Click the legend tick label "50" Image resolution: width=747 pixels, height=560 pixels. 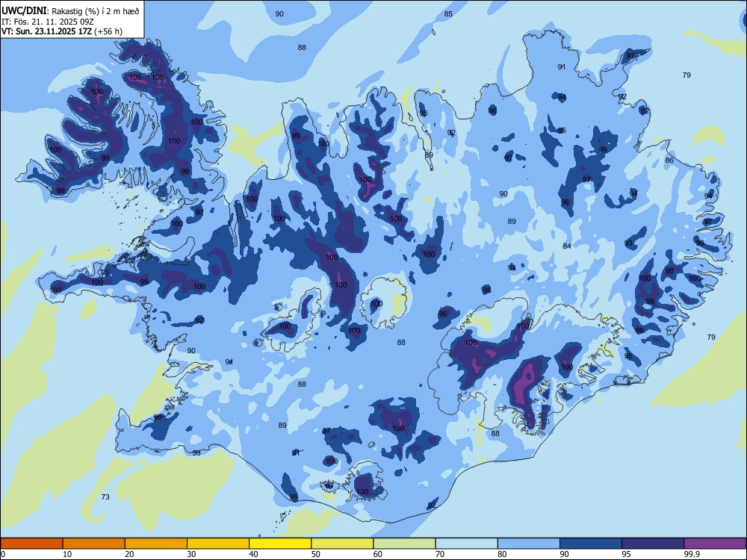pyautogui.click(x=316, y=554)
